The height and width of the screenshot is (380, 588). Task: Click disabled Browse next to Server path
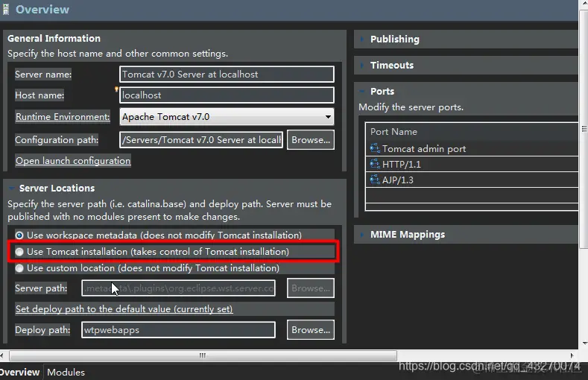tap(311, 288)
